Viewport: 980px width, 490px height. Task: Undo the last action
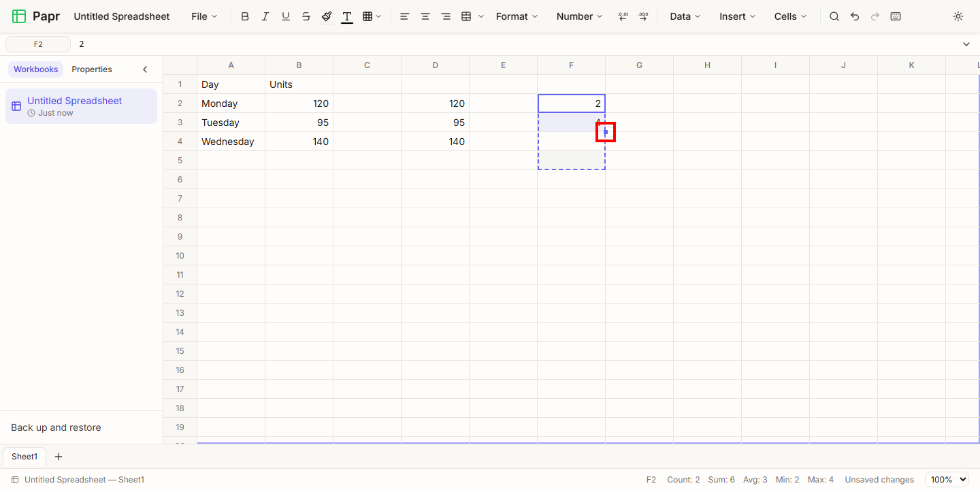(x=855, y=16)
